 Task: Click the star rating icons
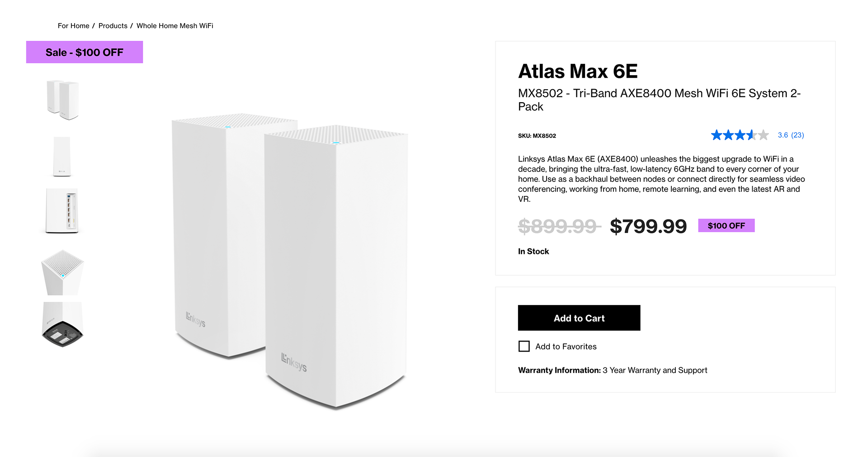(739, 135)
